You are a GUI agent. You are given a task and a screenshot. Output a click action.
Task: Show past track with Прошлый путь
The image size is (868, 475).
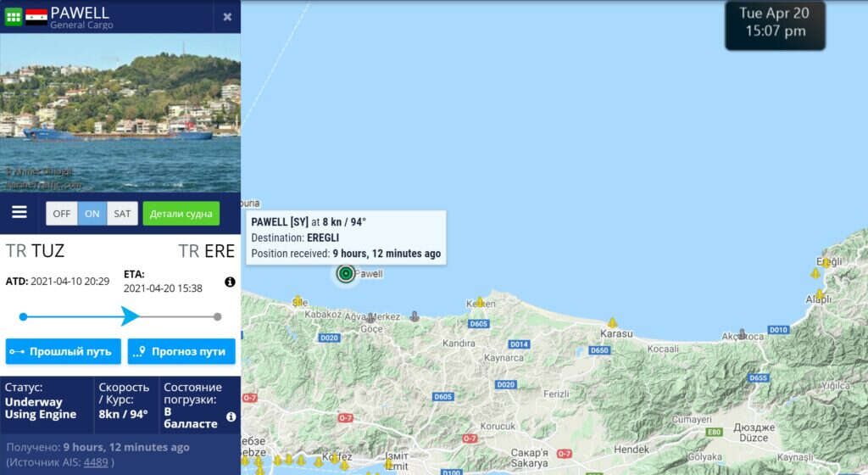pos(63,351)
